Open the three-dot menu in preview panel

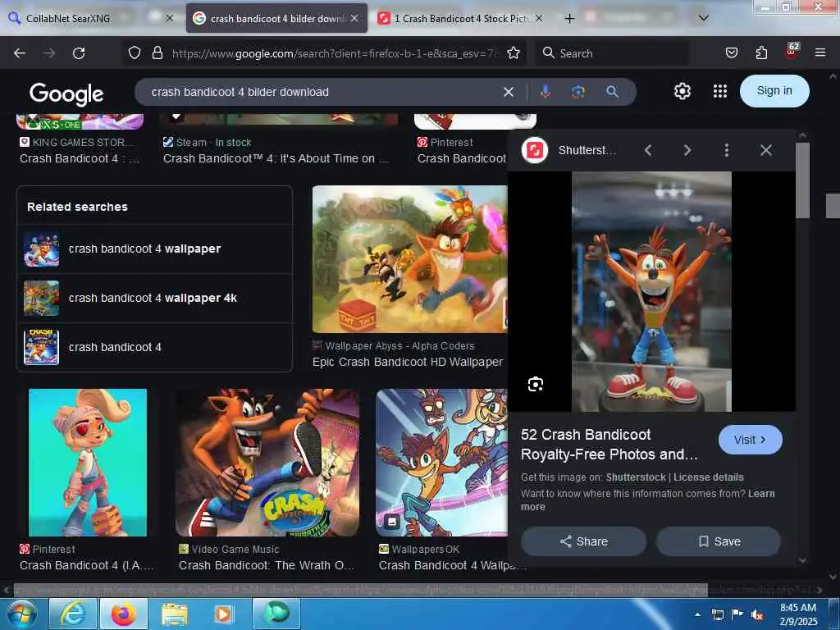click(727, 150)
